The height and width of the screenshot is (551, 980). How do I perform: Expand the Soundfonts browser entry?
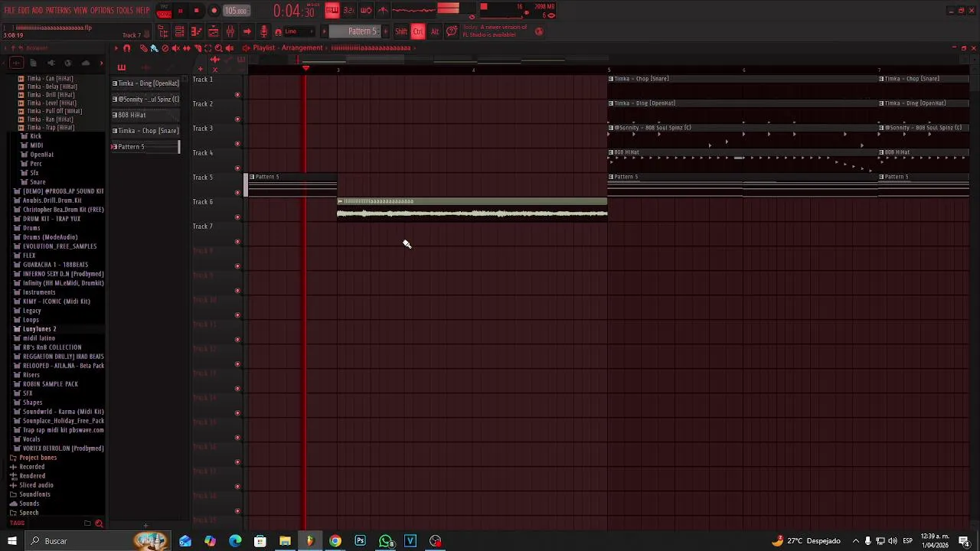click(34, 494)
